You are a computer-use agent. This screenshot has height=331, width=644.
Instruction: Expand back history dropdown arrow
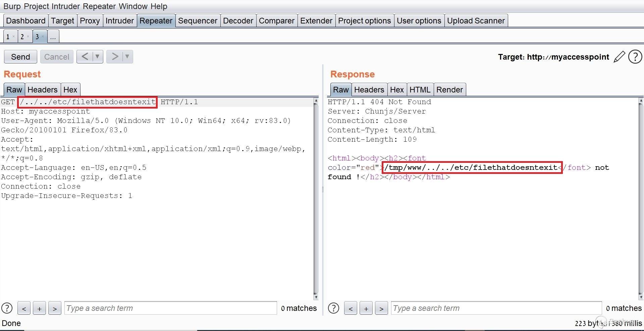click(97, 57)
